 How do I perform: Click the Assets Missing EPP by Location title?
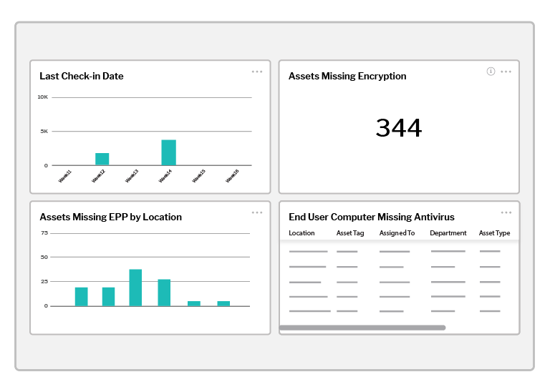tap(110, 217)
